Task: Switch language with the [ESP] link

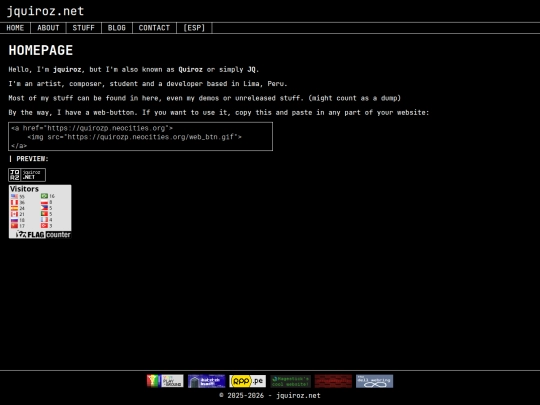Action: (x=194, y=28)
